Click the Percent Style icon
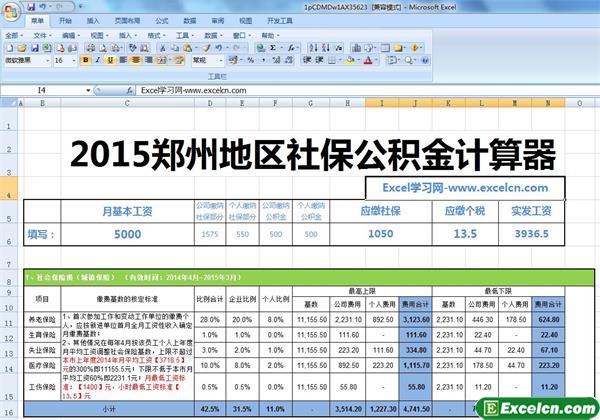The width and height of the screenshot is (600, 420). (x=251, y=60)
